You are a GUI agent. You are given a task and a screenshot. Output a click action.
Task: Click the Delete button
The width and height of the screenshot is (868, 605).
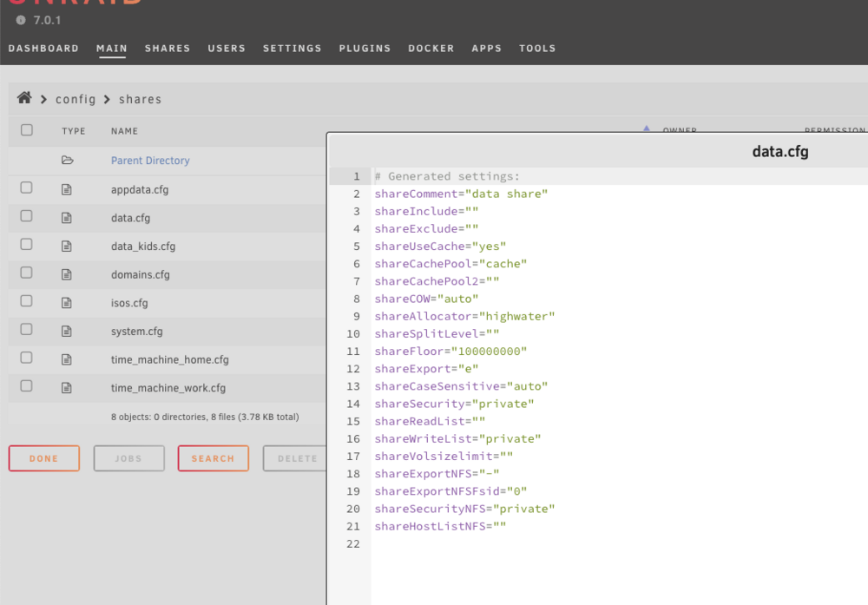pos(295,458)
